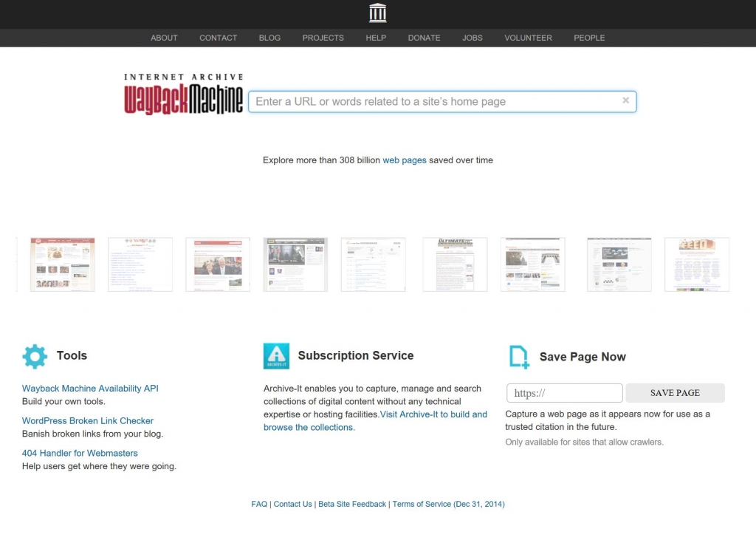Open the ABOUT menu item
756x543 pixels.
pyautogui.click(x=164, y=38)
